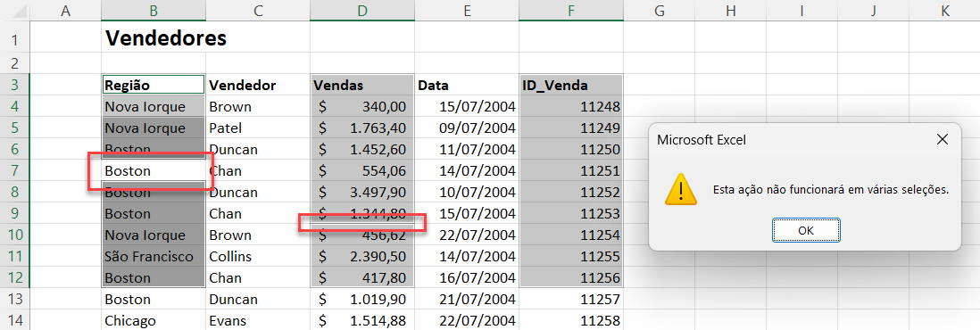Click the Collins cell

(258, 256)
